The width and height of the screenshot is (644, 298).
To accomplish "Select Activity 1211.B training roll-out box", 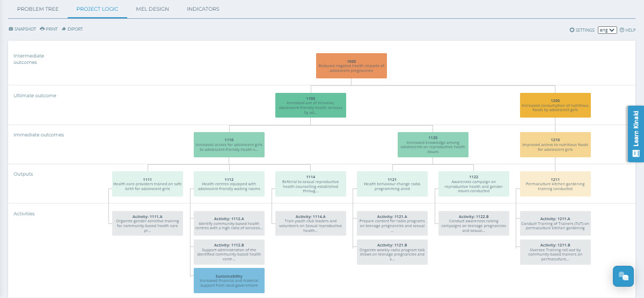I will tap(555, 252).
